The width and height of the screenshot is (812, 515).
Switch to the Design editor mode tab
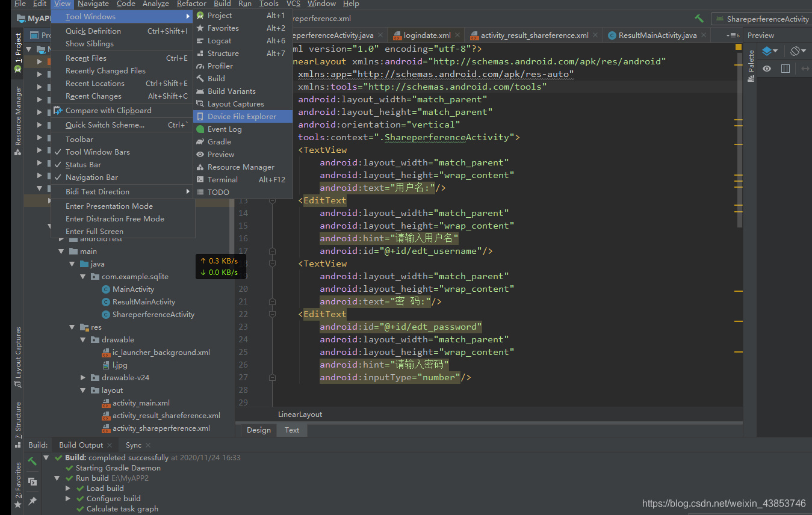point(259,430)
